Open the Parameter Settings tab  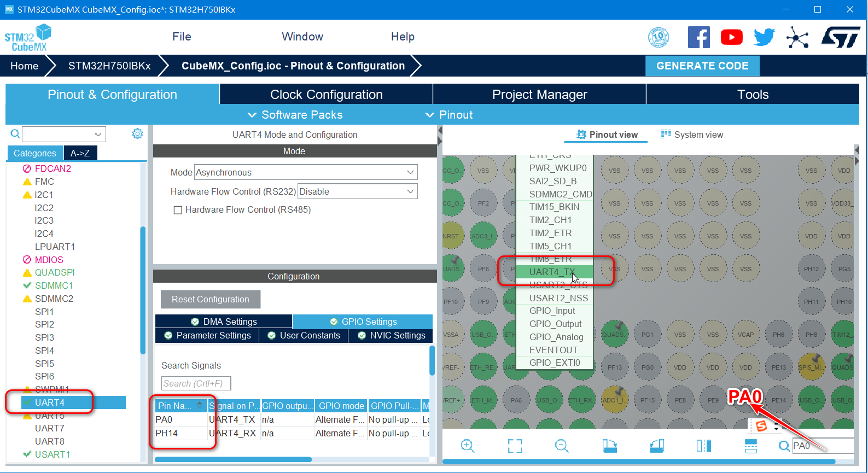207,335
